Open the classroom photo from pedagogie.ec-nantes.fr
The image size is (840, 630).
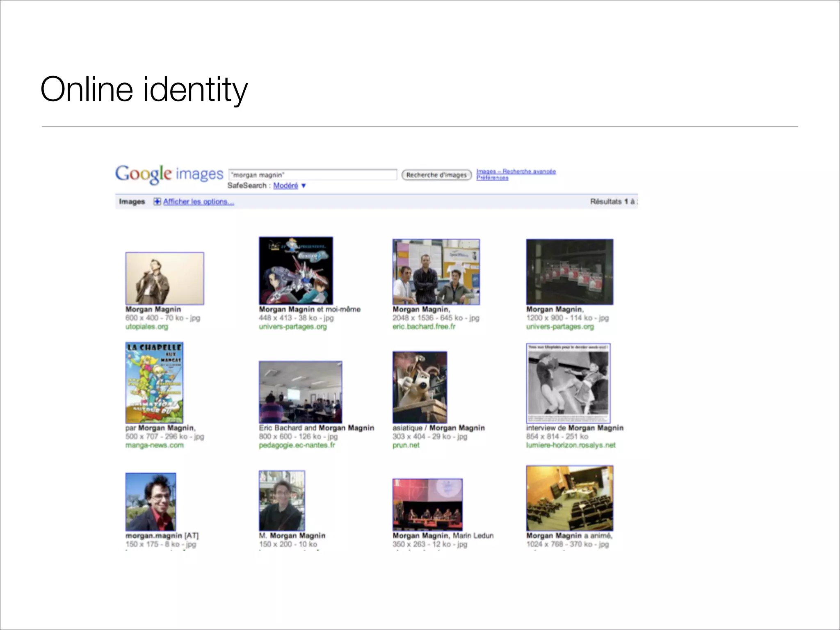pos(300,392)
